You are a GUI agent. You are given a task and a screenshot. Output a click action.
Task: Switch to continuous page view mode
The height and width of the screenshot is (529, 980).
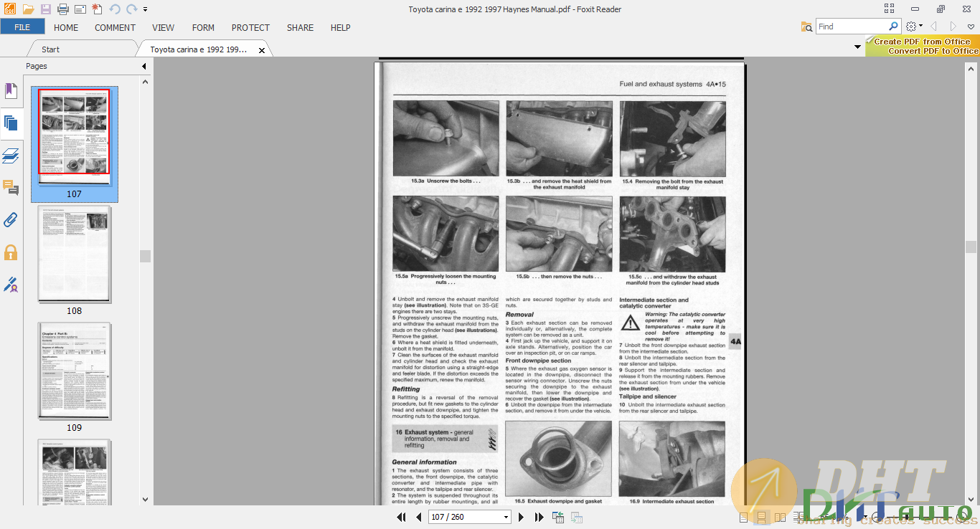point(761,517)
